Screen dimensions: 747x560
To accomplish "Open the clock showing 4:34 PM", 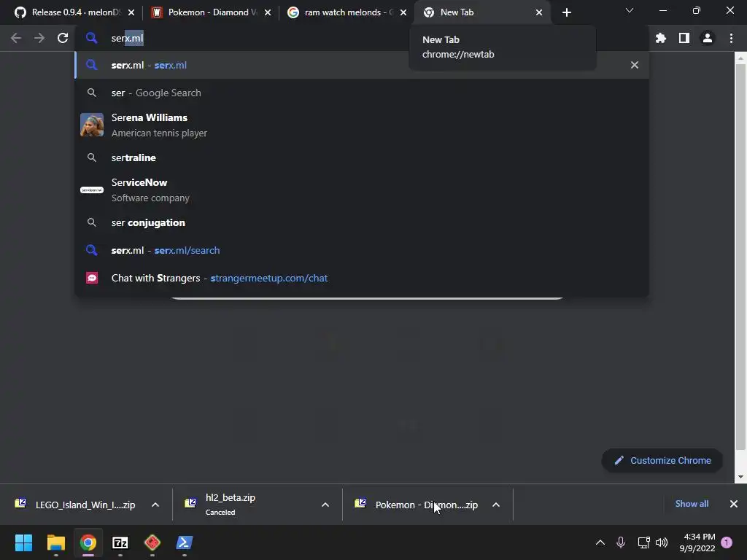I will pos(697,542).
